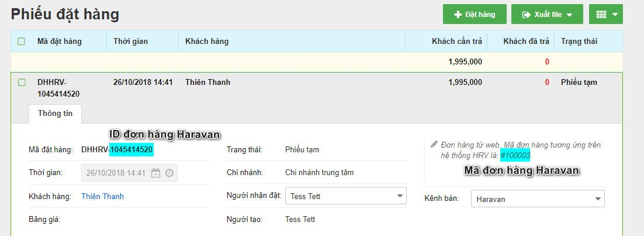
Task: Sort by the Mã đặt hàng column header
Action: coord(60,42)
